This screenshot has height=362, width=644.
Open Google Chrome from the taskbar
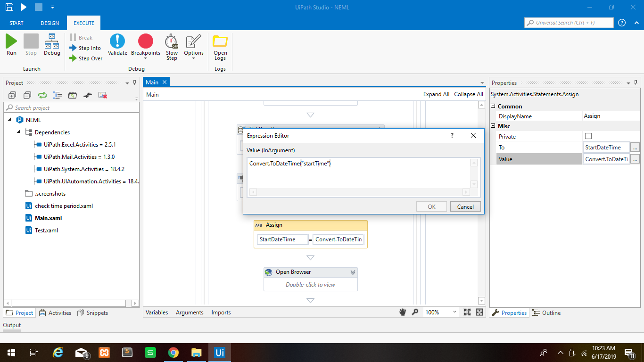(173, 353)
